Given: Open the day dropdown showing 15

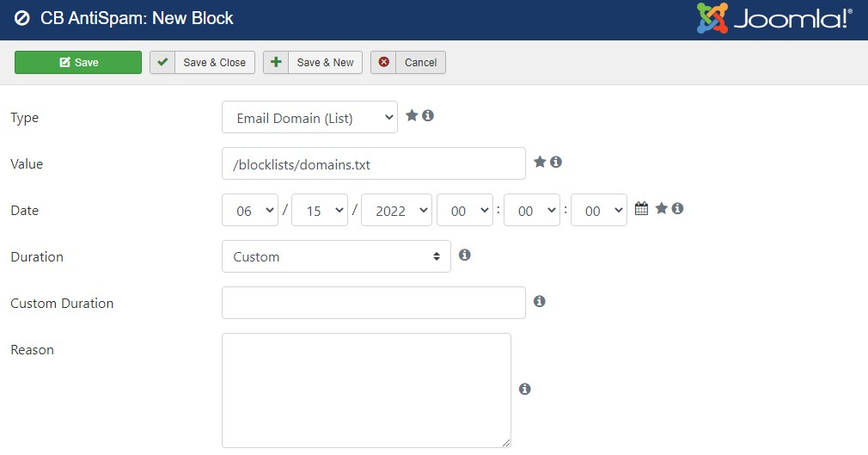Looking at the screenshot, I should click(320, 210).
